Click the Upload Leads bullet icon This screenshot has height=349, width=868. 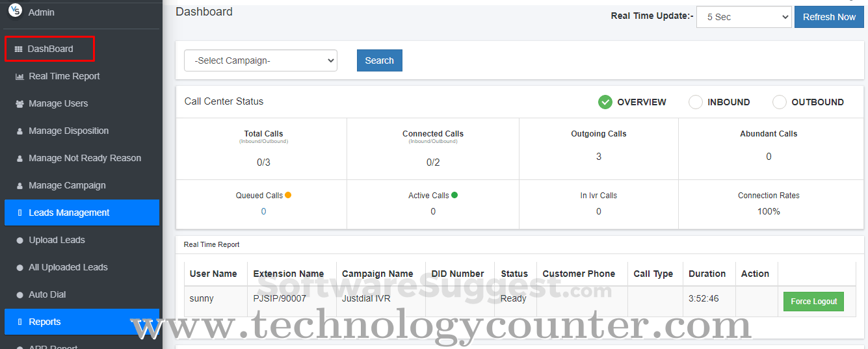point(20,240)
